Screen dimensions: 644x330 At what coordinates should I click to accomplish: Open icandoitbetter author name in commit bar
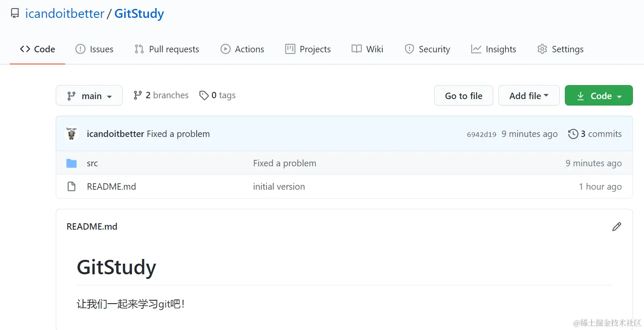tap(115, 134)
